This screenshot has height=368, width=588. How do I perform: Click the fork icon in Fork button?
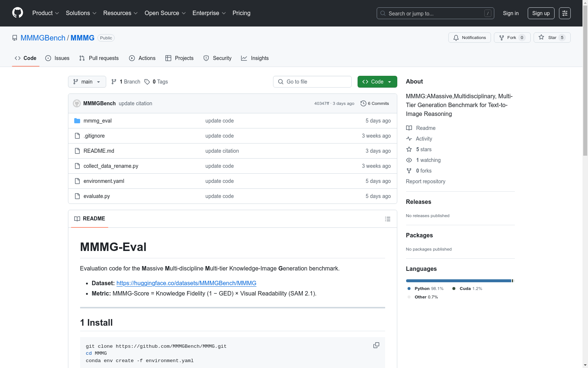coord(502,38)
